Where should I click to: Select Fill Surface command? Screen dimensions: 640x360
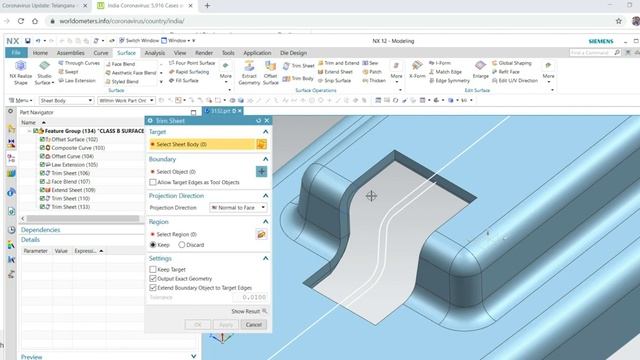(x=184, y=81)
